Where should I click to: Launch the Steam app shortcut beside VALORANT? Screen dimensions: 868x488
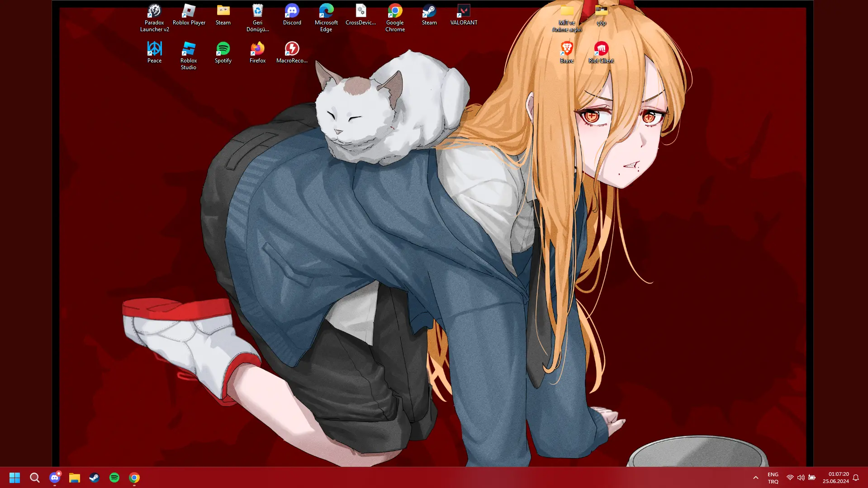point(429,15)
